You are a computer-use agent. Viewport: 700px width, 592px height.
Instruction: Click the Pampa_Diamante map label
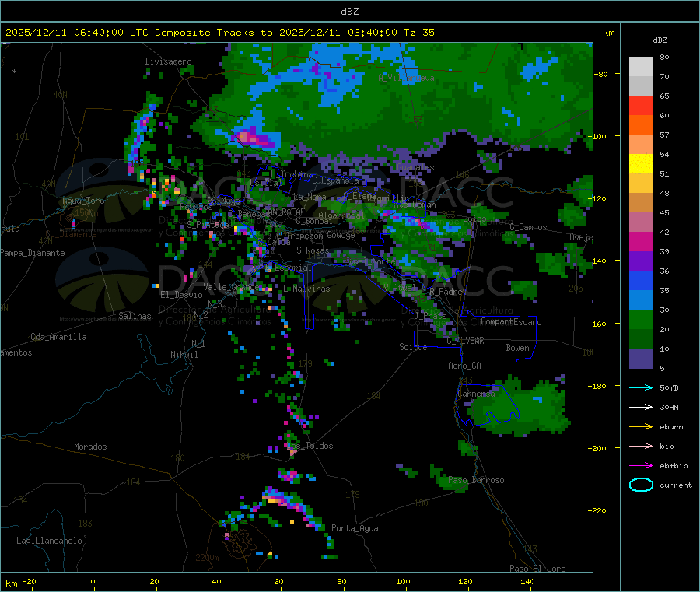pos(32,253)
